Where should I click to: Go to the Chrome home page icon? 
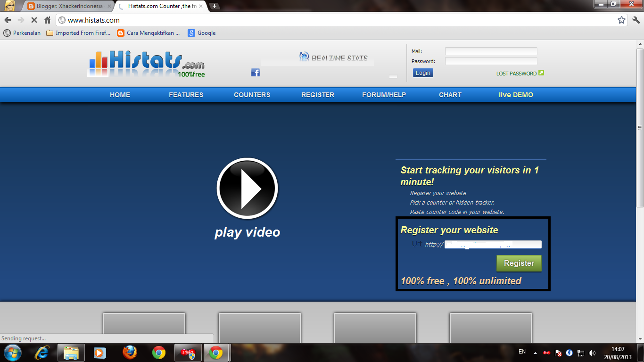pyautogui.click(x=47, y=20)
